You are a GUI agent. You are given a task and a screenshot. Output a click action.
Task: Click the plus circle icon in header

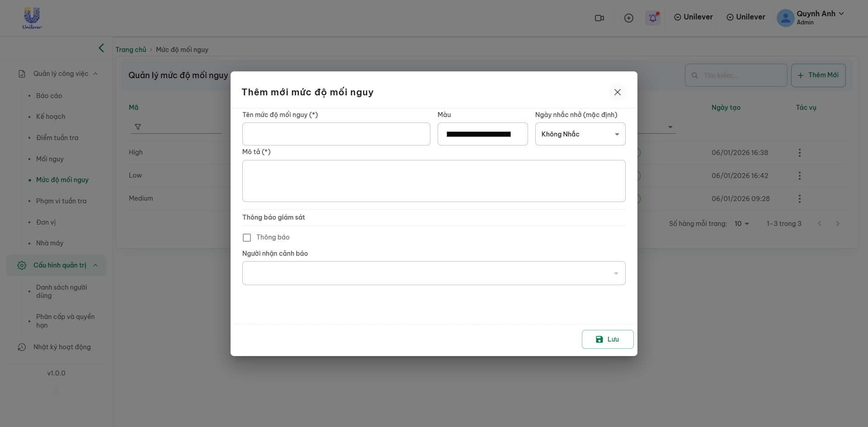coord(628,18)
